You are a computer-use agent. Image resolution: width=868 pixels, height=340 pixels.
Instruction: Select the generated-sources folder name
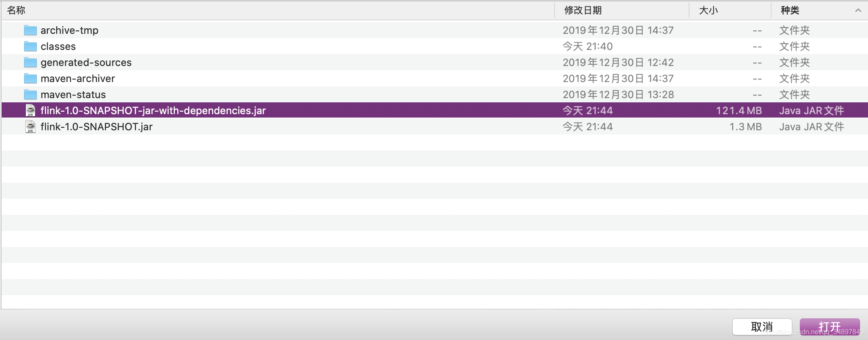pyautogui.click(x=86, y=62)
